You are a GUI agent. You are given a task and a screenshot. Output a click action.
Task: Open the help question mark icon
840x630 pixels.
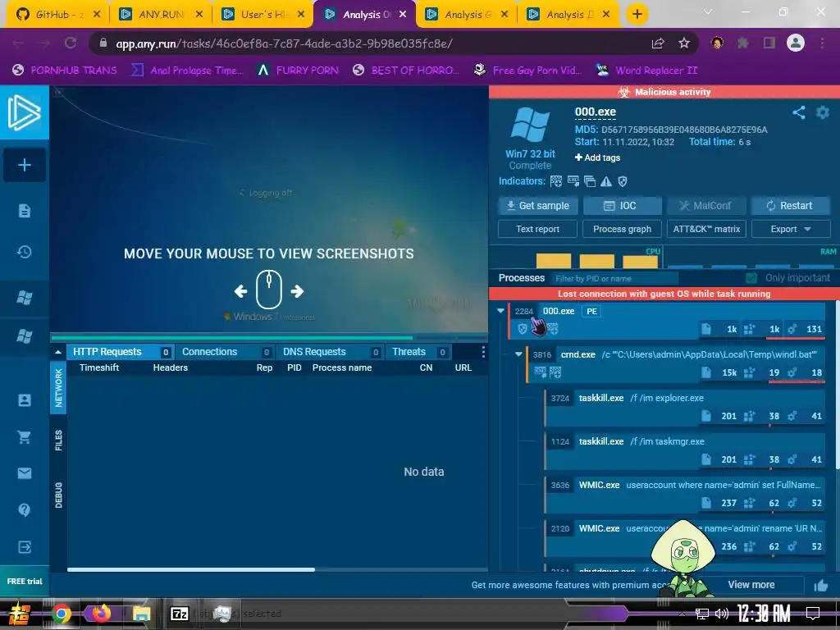(24, 509)
